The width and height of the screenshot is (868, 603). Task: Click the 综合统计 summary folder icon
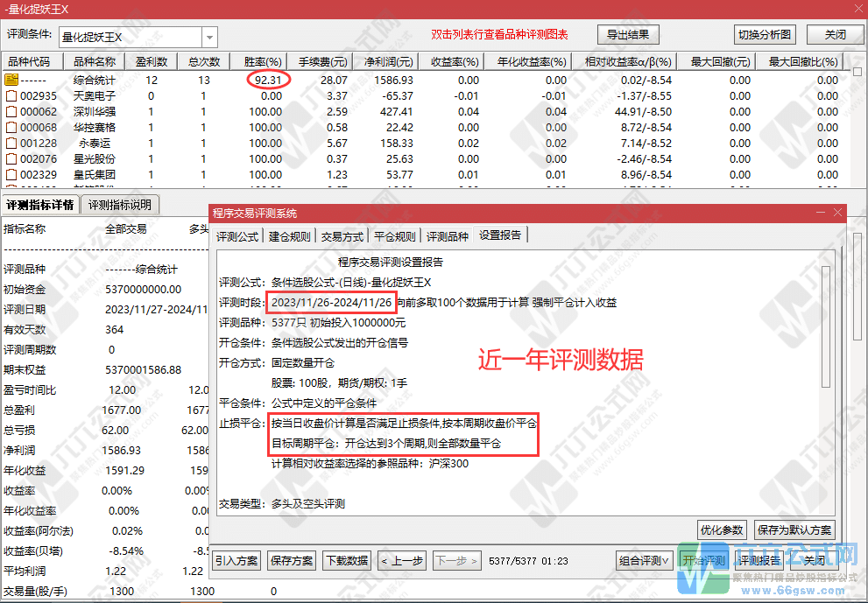pos(13,80)
